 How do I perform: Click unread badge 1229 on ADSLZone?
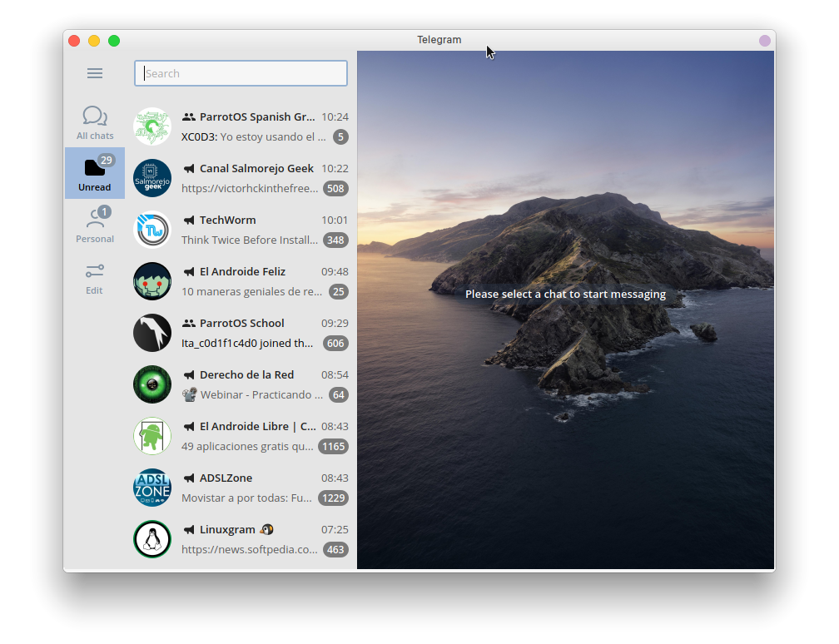tap(333, 498)
